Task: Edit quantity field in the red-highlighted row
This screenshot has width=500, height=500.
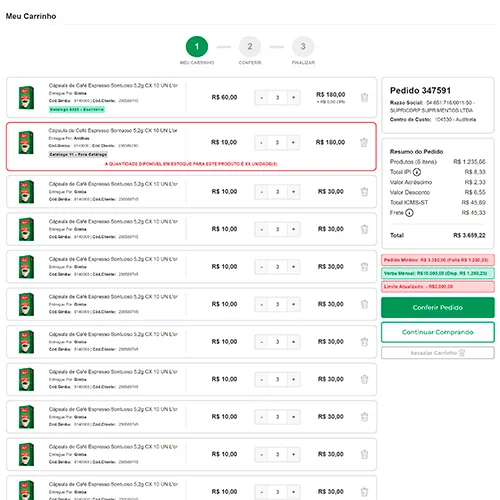Action: pos(277,143)
